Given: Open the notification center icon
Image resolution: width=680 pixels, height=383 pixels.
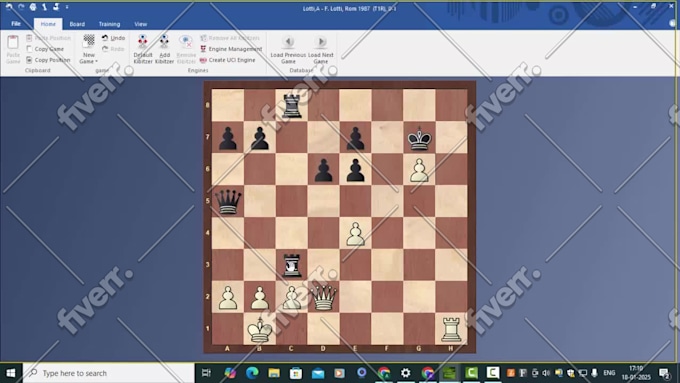Looking at the screenshot, I should click(x=664, y=373).
